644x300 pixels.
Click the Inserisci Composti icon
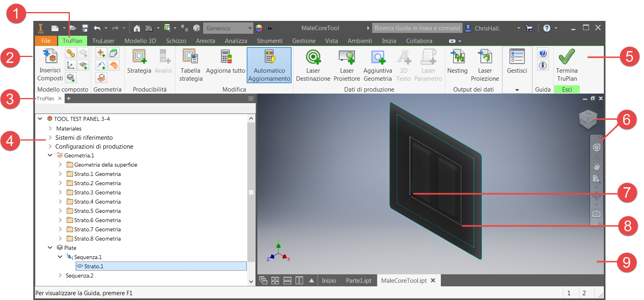point(50,56)
